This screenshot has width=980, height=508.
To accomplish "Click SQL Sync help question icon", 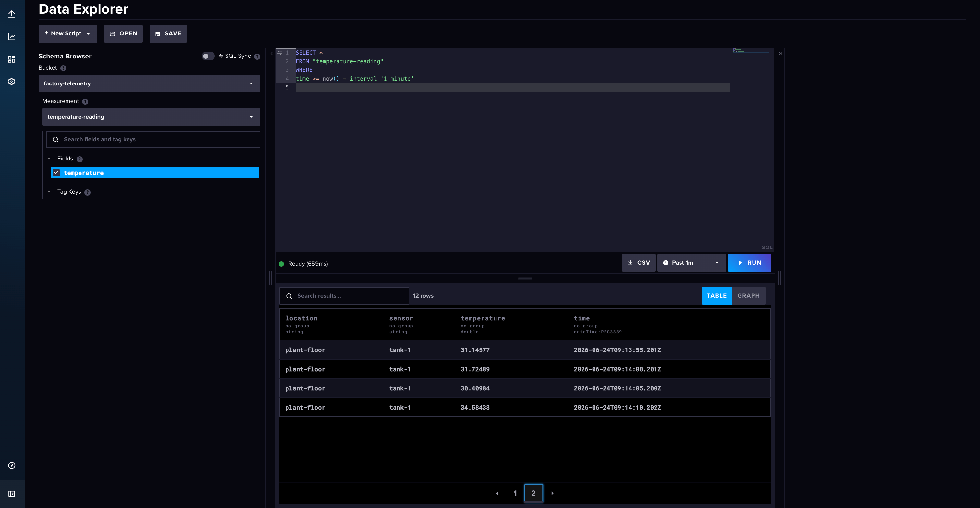I will pyautogui.click(x=257, y=57).
